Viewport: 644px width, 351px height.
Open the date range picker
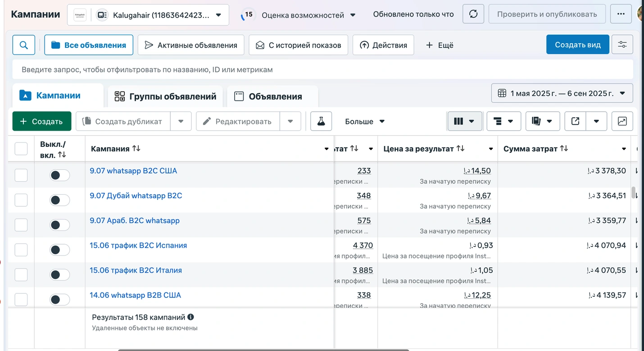[562, 93]
